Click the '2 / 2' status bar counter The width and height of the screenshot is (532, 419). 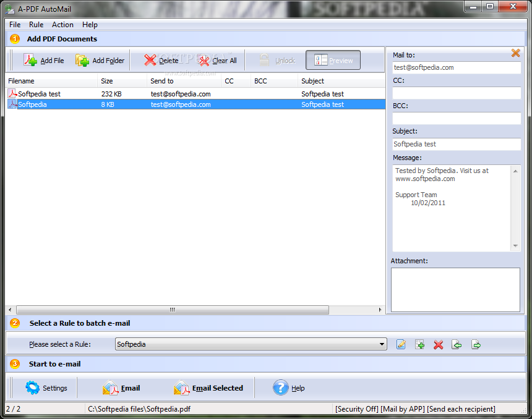click(x=13, y=409)
